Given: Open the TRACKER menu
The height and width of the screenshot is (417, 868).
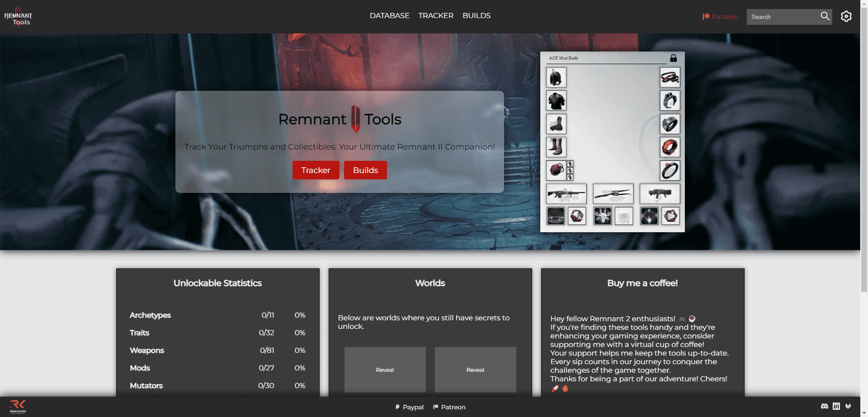Looking at the screenshot, I should coord(436,15).
